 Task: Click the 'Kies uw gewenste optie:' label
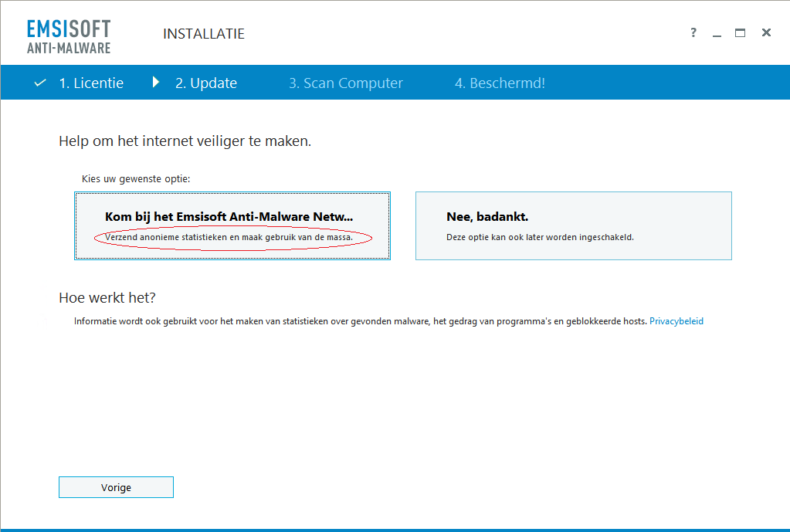[x=136, y=179]
